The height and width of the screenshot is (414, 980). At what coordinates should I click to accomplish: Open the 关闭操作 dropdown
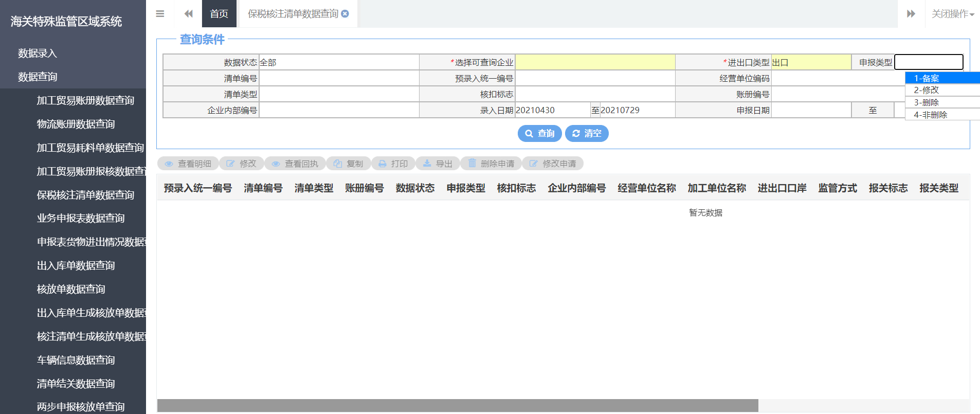click(x=953, y=14)
